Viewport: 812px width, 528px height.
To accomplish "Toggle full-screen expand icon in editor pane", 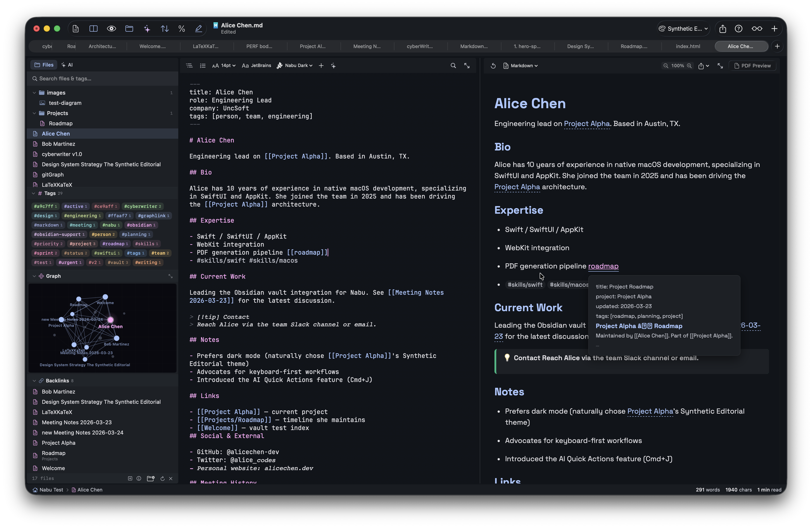I will click(467, 65).
